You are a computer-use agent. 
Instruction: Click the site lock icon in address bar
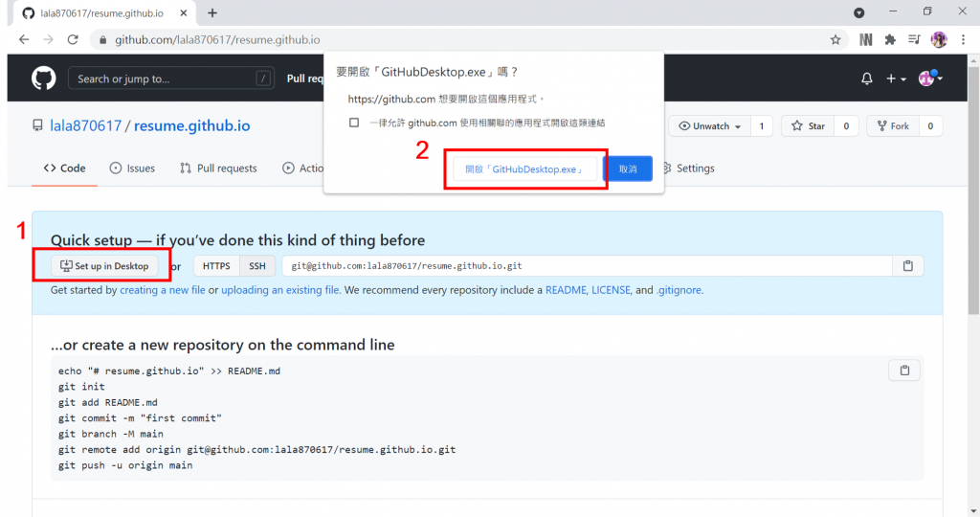tap(102, 40)
